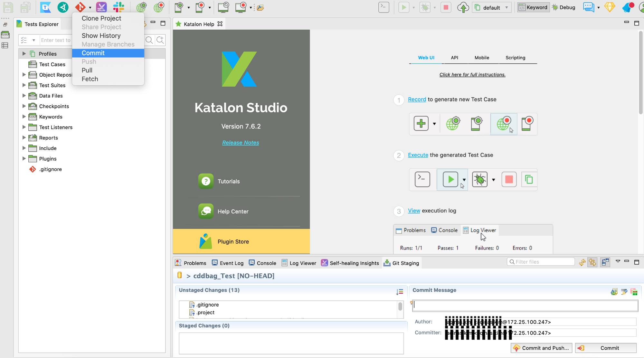The height and width of the screenshot is (358, 644).
Task: Toggle link with editor in Git Staging
Action: 592,262
